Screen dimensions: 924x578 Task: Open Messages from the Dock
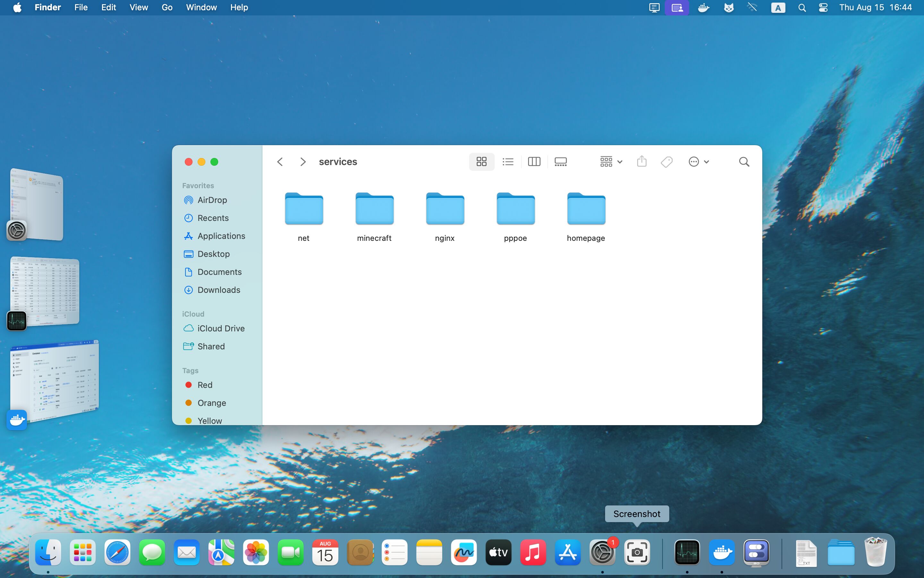pos(152,552)
